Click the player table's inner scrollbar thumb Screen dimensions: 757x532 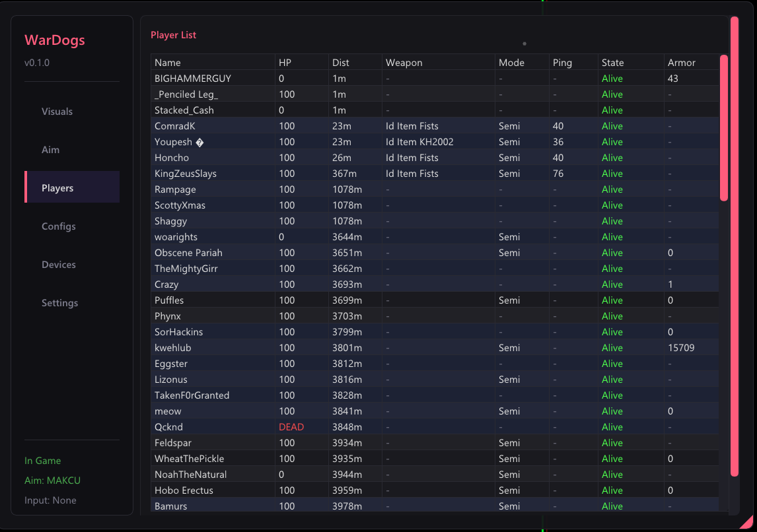[724, 128]
